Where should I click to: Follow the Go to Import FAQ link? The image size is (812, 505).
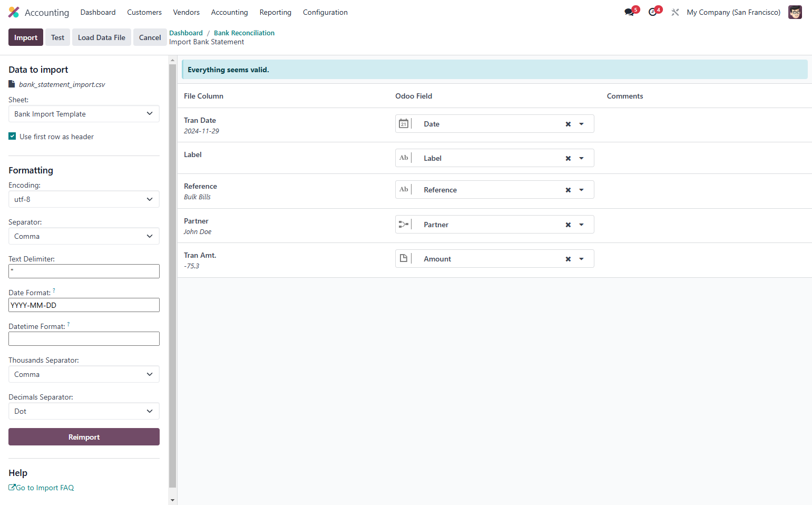(x=41, y=488)
